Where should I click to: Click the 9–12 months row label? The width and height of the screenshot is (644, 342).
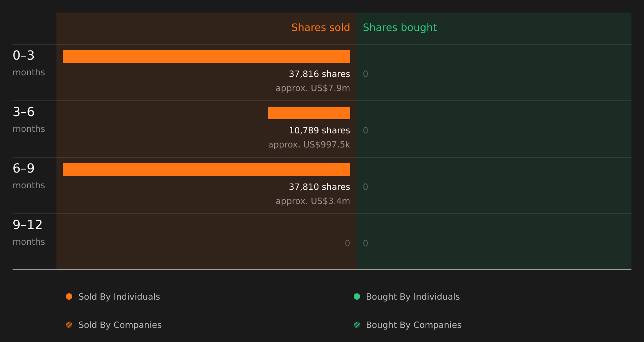[x=29, y=233]
